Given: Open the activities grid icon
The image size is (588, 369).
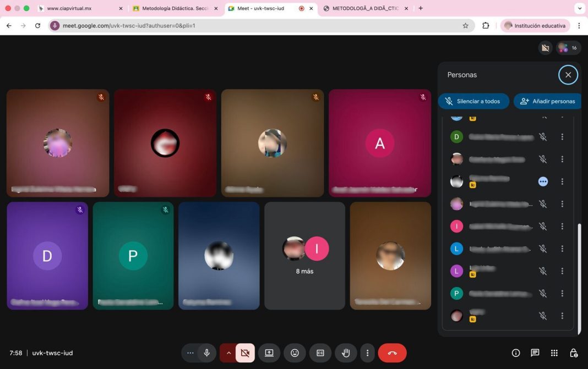Looking at the screenshot, I should click(554, 353).
